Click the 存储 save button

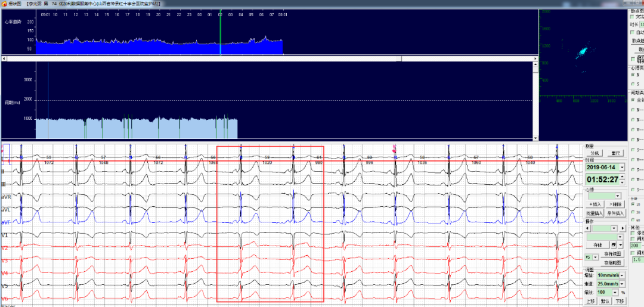(597, 245)
